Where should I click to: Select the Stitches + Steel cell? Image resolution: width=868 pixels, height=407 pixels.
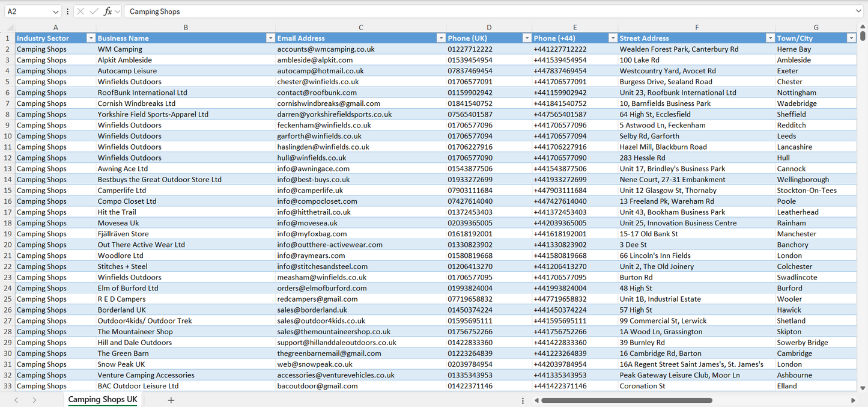(186, 266)
